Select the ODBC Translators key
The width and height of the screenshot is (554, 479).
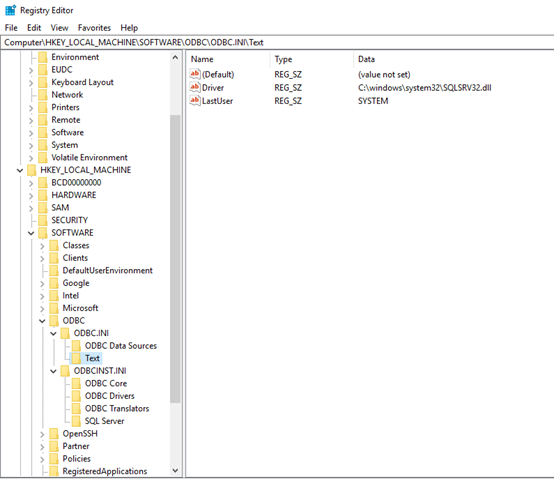[x=117, y=408]
